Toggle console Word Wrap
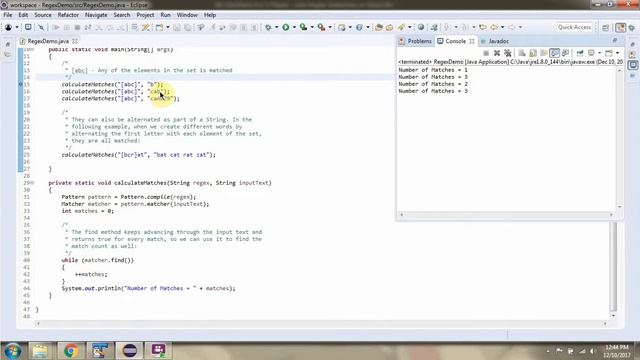 tap(544, 53)
